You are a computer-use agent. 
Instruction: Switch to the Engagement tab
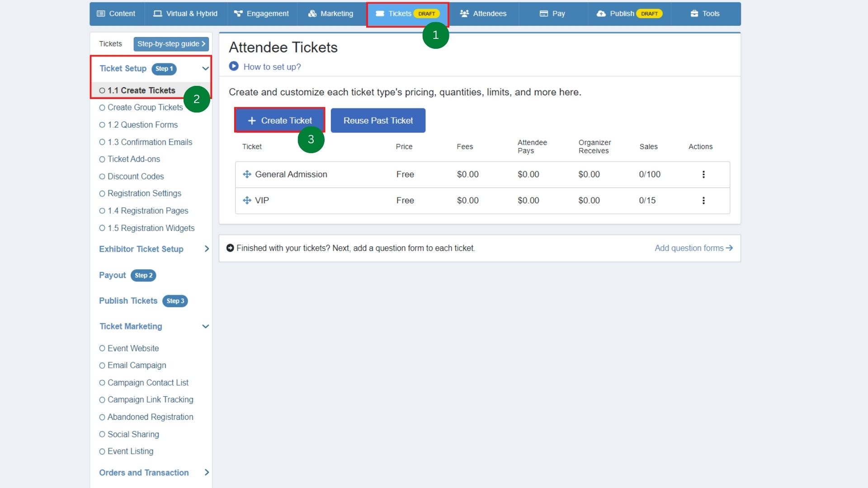click(x=261, y=14)
